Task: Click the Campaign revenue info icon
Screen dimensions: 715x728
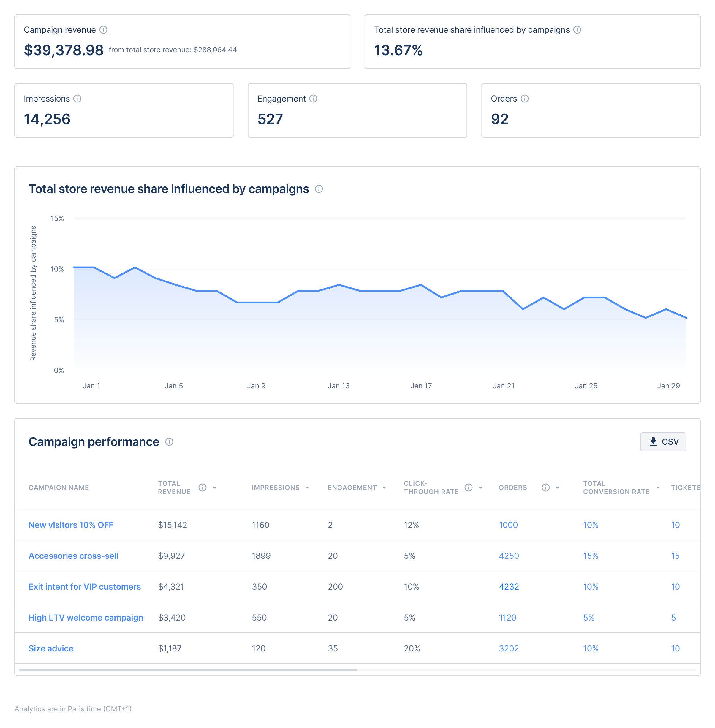Action: pos(103,30)
